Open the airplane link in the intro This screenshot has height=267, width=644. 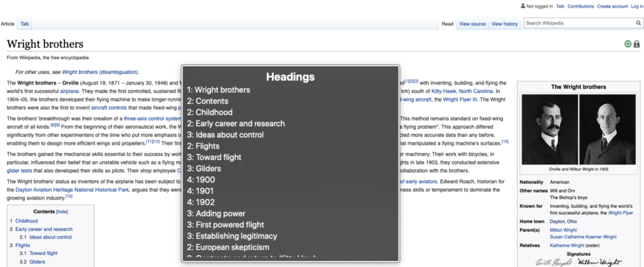click(x=69, y=91)
